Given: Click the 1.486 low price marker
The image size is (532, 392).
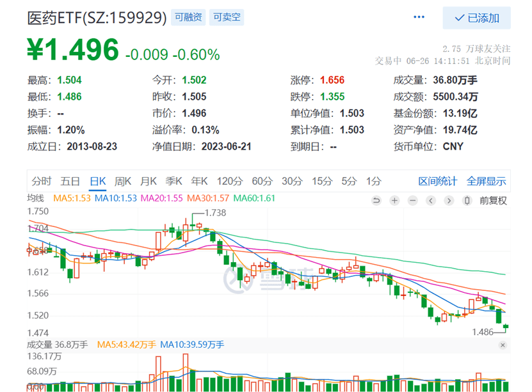Looking at the screenshot, I should [x=483, y=332].
